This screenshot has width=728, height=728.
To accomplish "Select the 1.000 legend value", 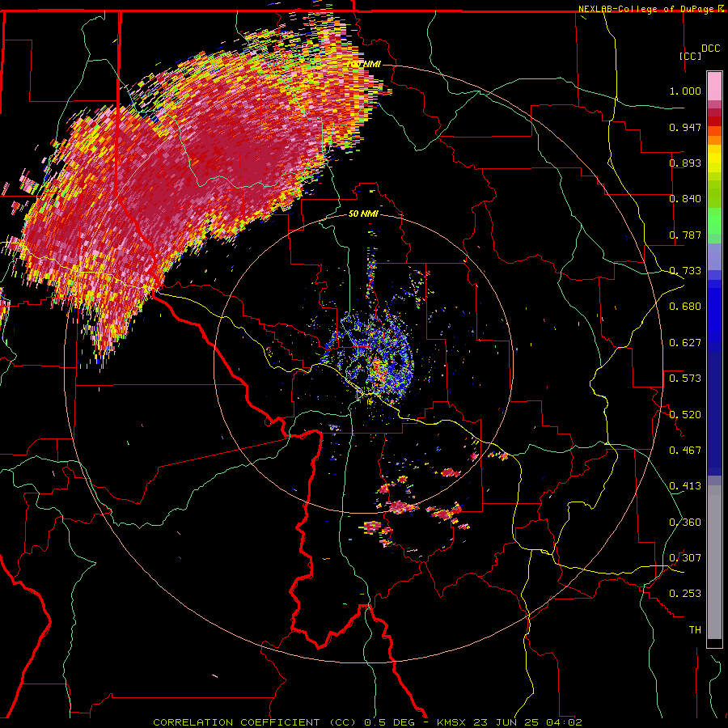I will click(x=685, y=91).
